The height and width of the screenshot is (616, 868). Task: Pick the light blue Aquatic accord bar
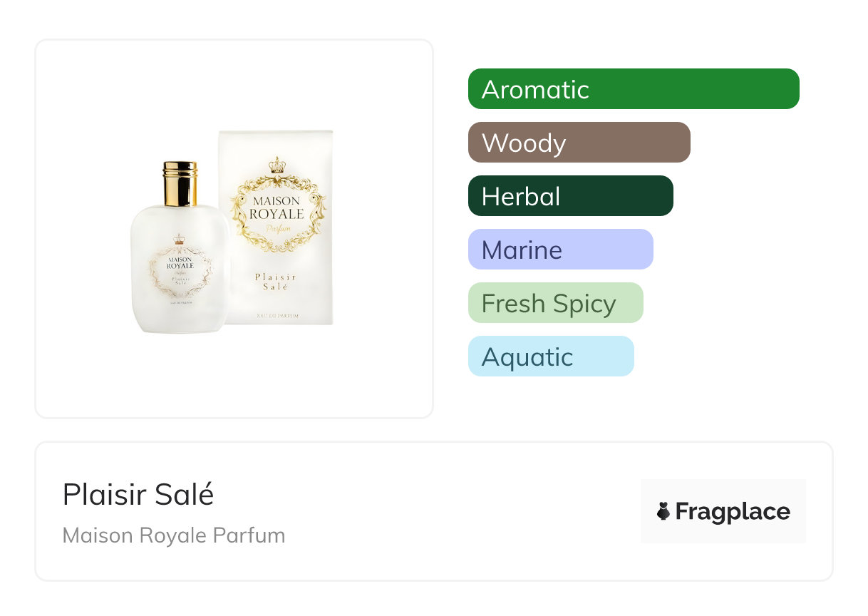pos(550,356)
